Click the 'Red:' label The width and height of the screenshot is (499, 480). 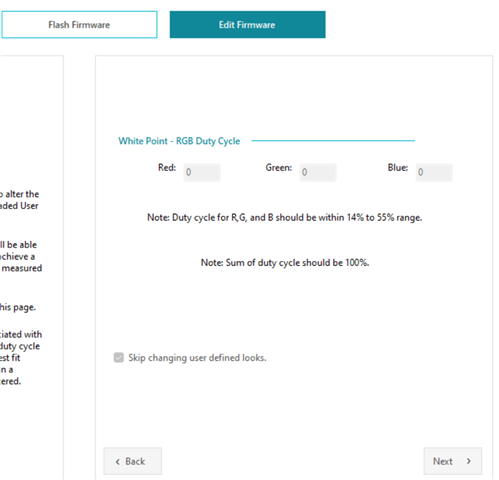coord(167,167)
